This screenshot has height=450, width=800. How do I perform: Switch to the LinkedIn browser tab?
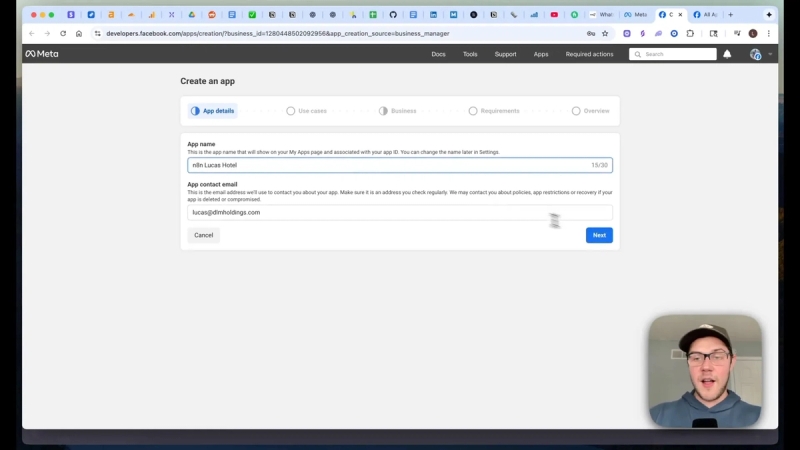pos(433,15)
